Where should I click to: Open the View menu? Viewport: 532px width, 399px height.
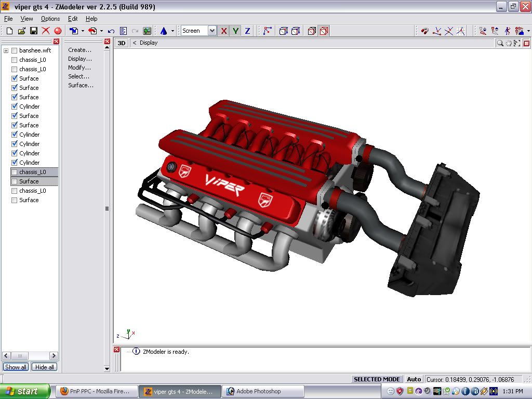click(26, 19)
